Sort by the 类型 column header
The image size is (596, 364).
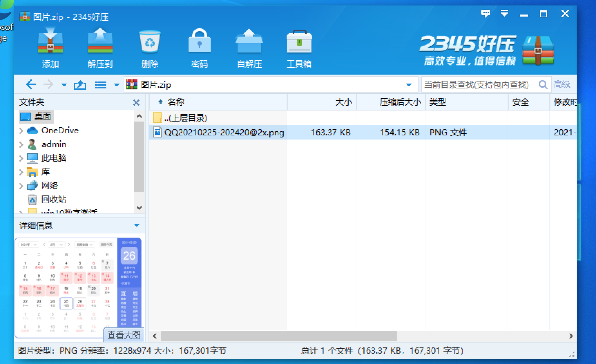467,102
